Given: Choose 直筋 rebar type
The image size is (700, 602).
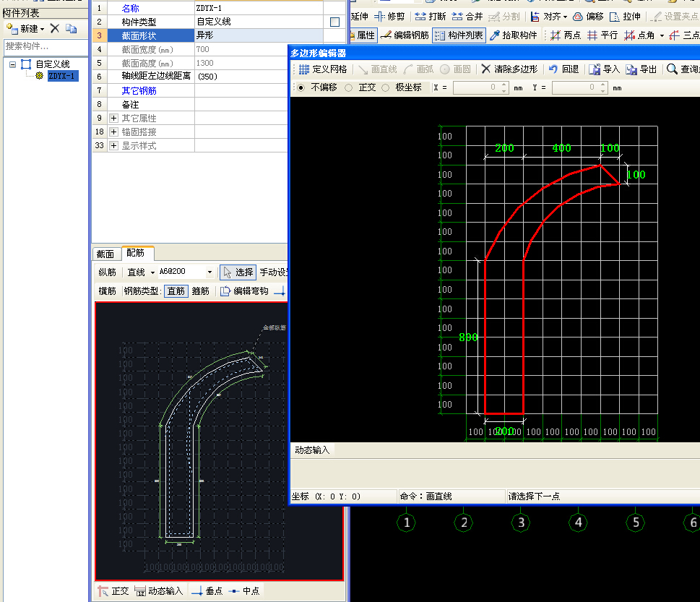Looking at the screenshot, I should pyautogui.click(x=176, y=291).
